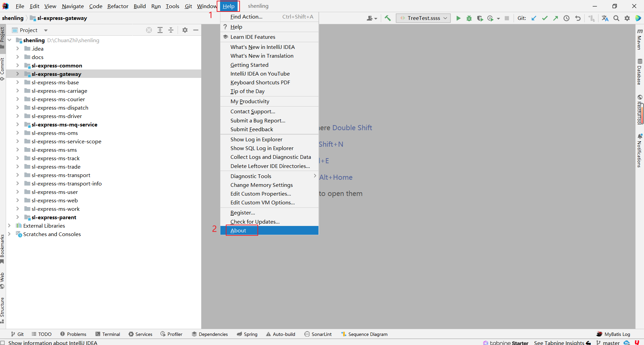Select About in the Help menu

pyautogui.click(x=269, y=230)
